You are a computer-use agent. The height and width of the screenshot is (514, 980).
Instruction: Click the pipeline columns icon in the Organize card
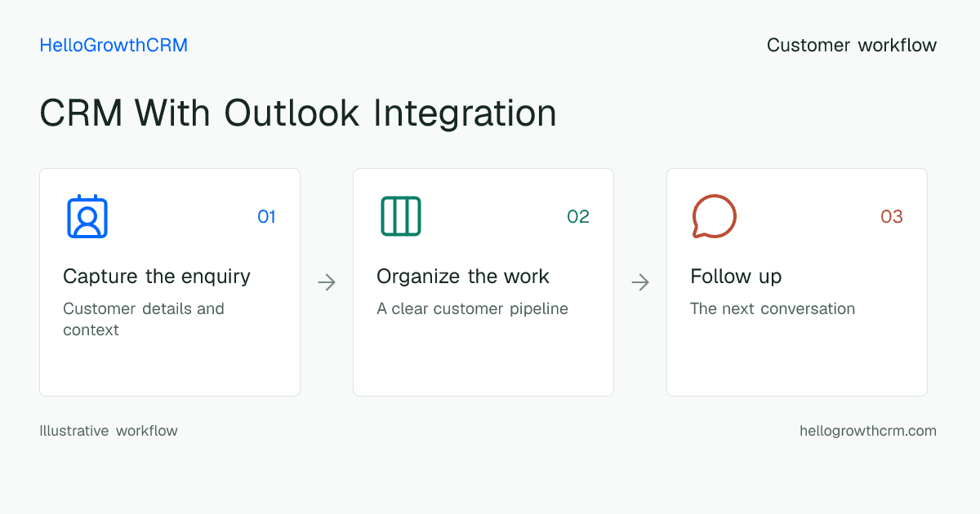click(x=401, y=216)
